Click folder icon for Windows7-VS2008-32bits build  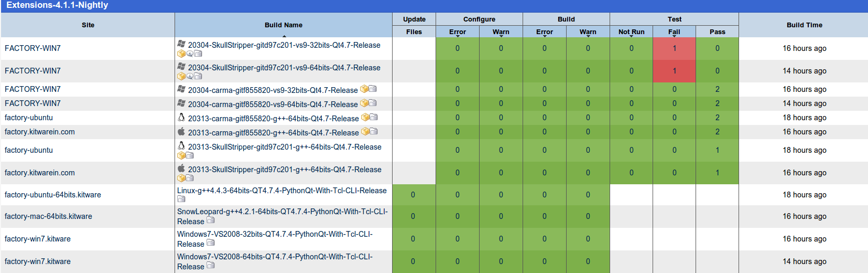(x=211, y=243)
